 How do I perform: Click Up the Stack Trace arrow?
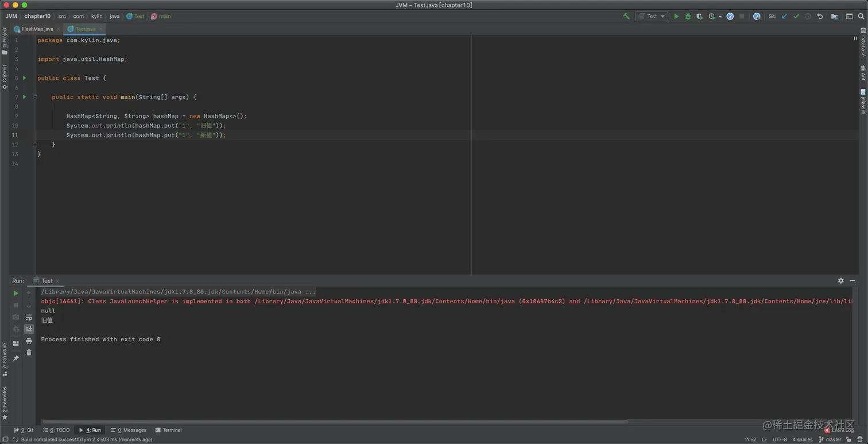29,294
